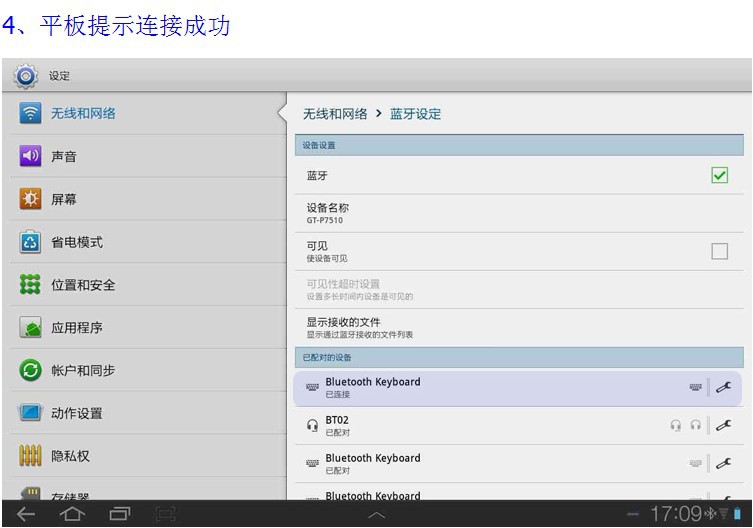Open the 省电模式 power saving icon
This screenshot has width=753, height=528.
(x=30, y=242)
